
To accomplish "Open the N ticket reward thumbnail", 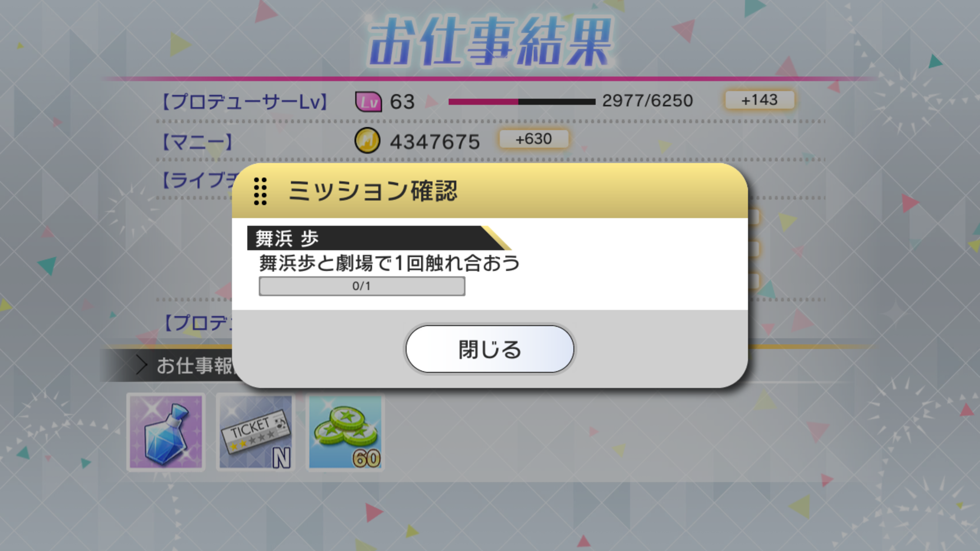I will click(x=255, y=432).
